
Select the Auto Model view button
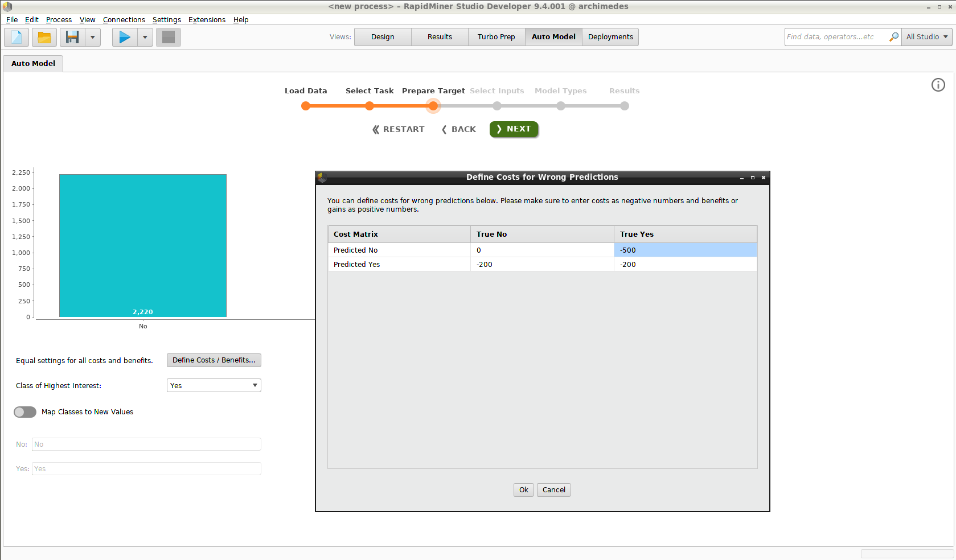click(553, 37)
